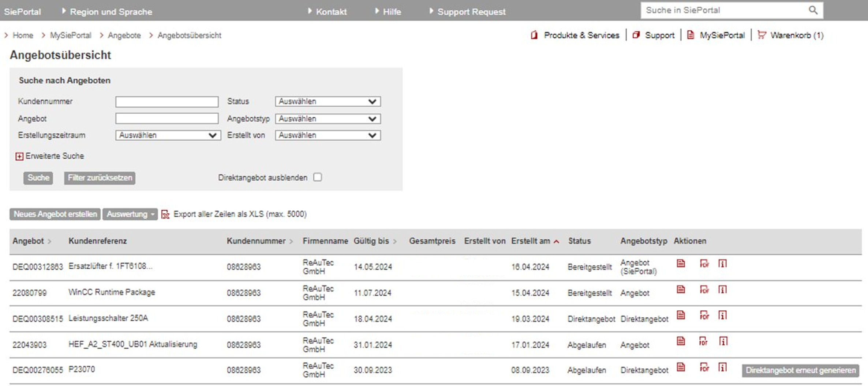
Task: Expand the Erweiterte Suche section
Action: coord(19,156)
